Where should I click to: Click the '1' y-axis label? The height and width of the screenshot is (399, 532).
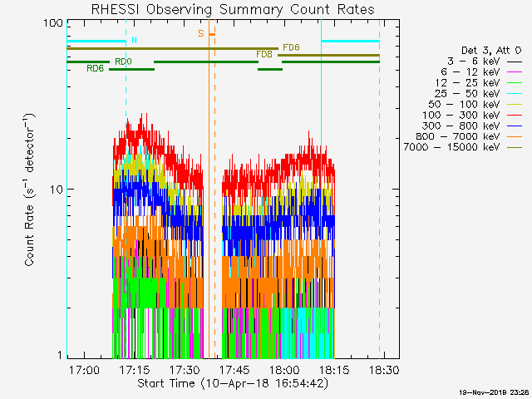[x=61, y=355]
